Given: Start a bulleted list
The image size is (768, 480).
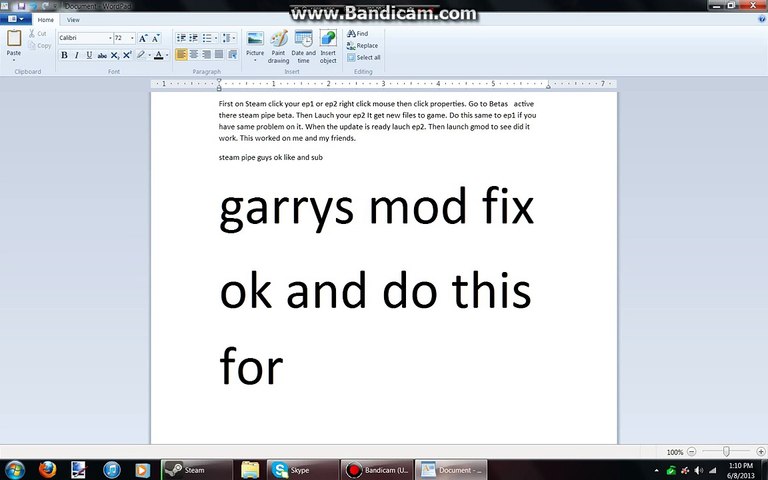Looking at the screenshot, I should pos(207,38).
